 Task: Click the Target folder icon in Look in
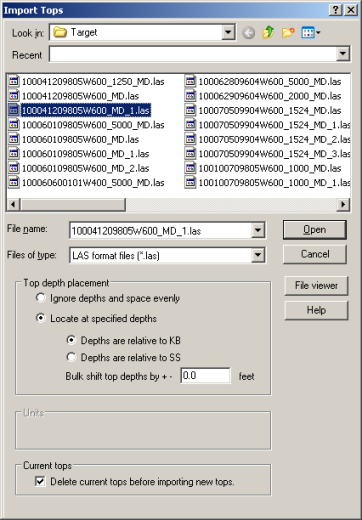pyautogui.click(x=60, y=32)
